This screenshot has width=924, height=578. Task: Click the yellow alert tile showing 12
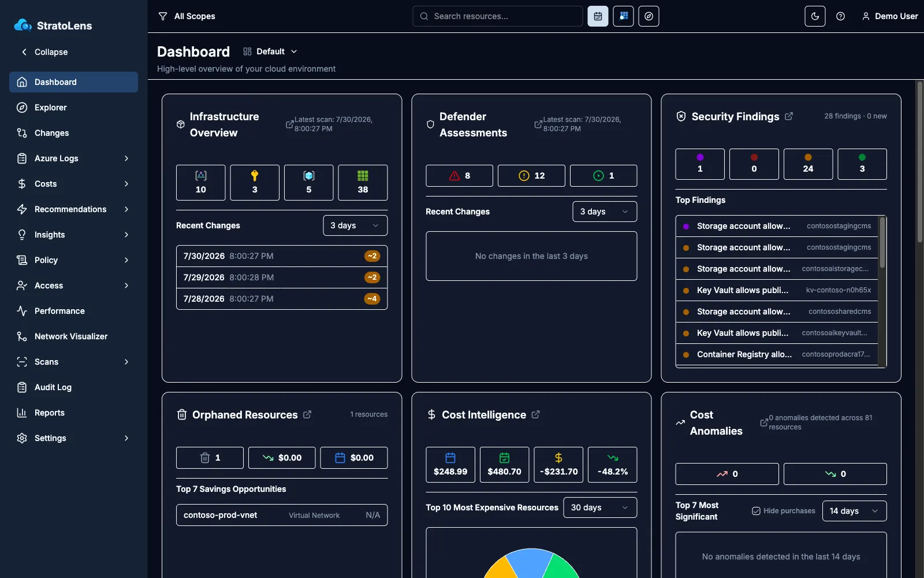pos(531,176)
